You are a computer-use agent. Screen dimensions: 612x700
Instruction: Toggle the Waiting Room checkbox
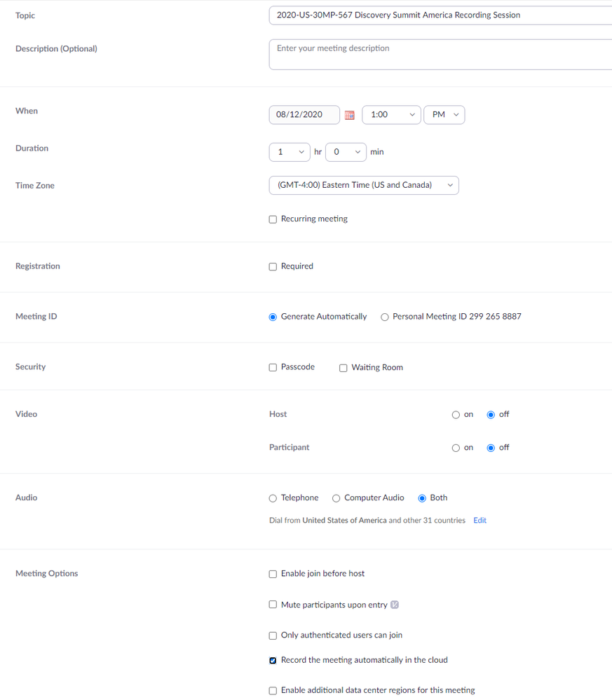point(344,368)
